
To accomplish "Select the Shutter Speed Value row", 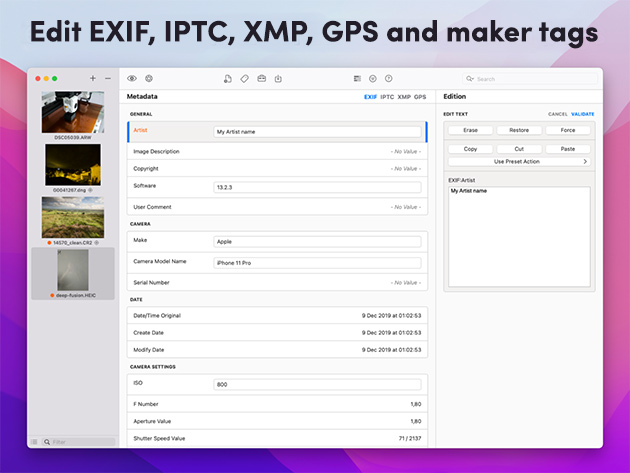I will click(x=277, y=438).
